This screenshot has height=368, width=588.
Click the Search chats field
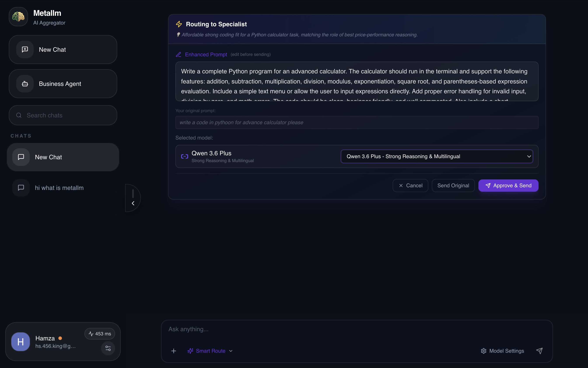[63, 115]
